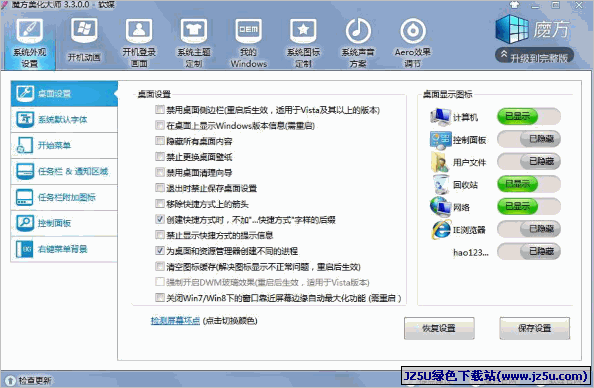This screenshot has height=388, width=594.
Task: Check 清空图标缓存 option
Action: click(159, 266)
